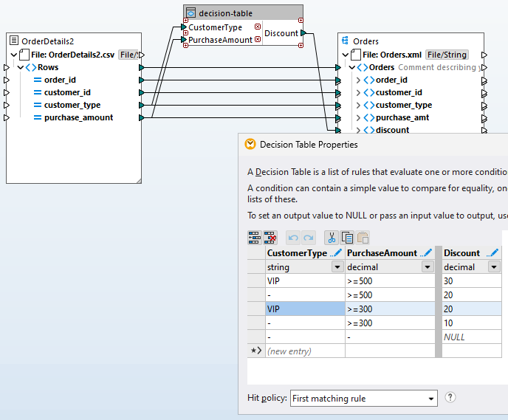
Task: Click the insert row icon in table toolbar
Action: point(254,238)
